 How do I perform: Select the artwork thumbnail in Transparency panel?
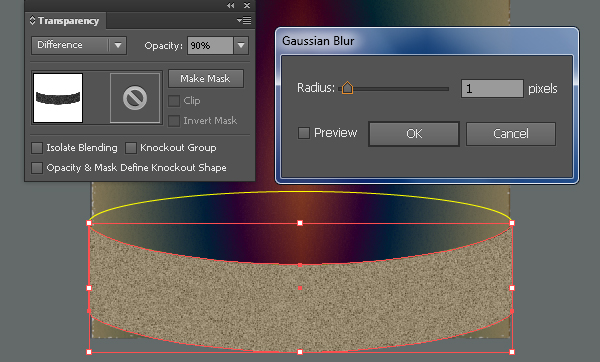(58, 98)
